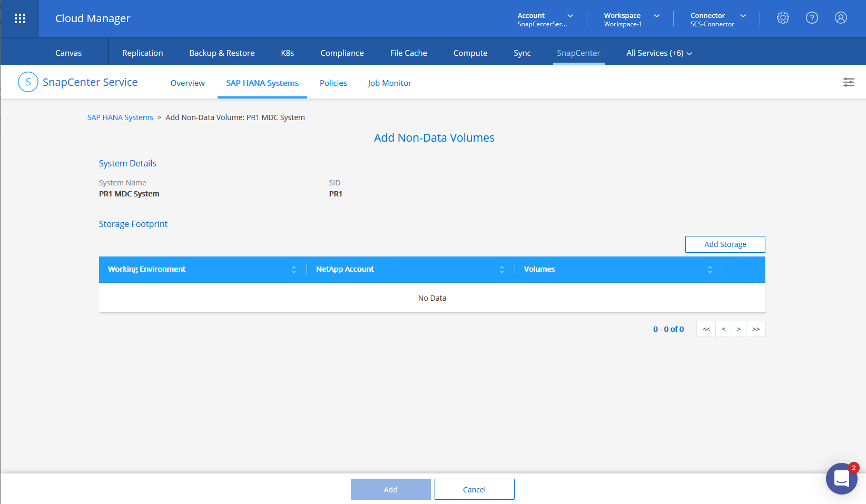Viewport: 866px width, 504px height.
Task: Select the SAP HANA Systems tab
Action: (x=262, y=83)
